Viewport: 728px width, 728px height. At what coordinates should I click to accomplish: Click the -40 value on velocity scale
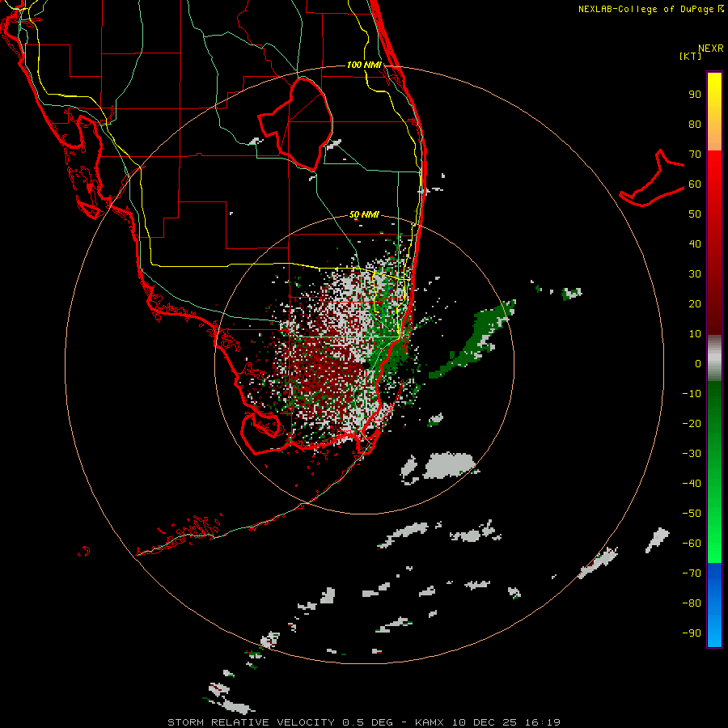[x=692, y=484]
